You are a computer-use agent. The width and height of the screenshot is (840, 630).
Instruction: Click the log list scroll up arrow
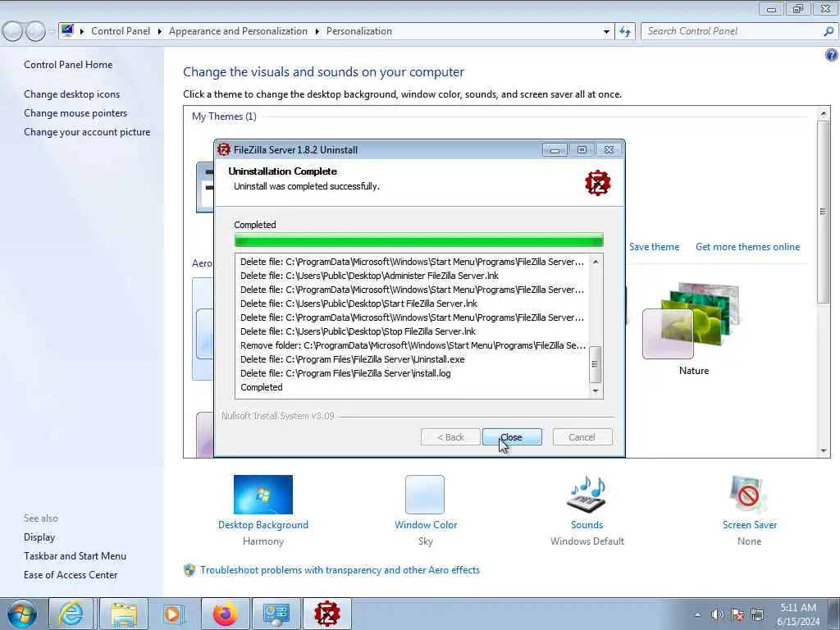click(596, 262)
